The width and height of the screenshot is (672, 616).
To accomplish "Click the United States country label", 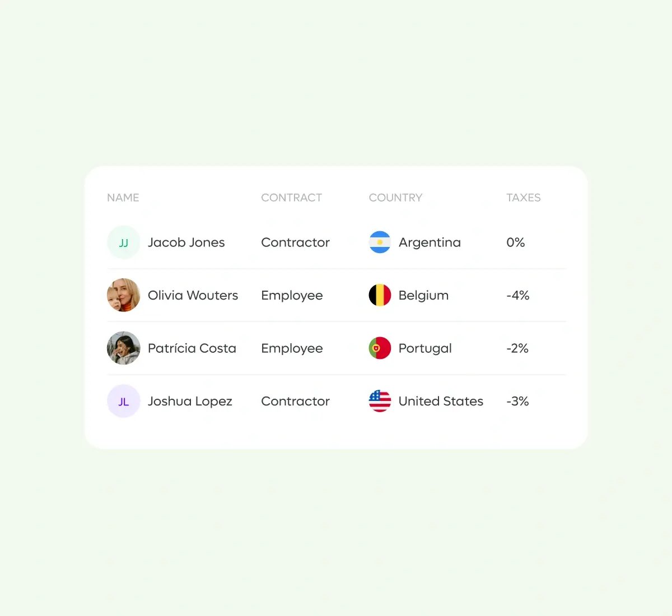I will click(441, 401).
